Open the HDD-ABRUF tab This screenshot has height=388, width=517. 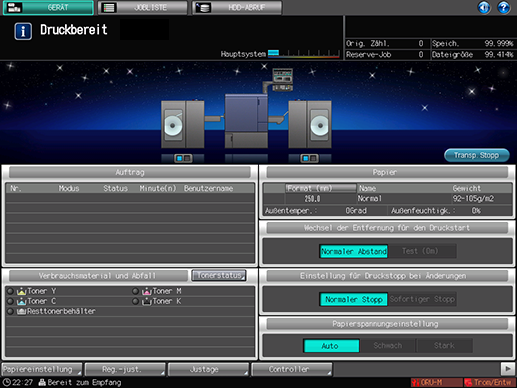[237, 7]
